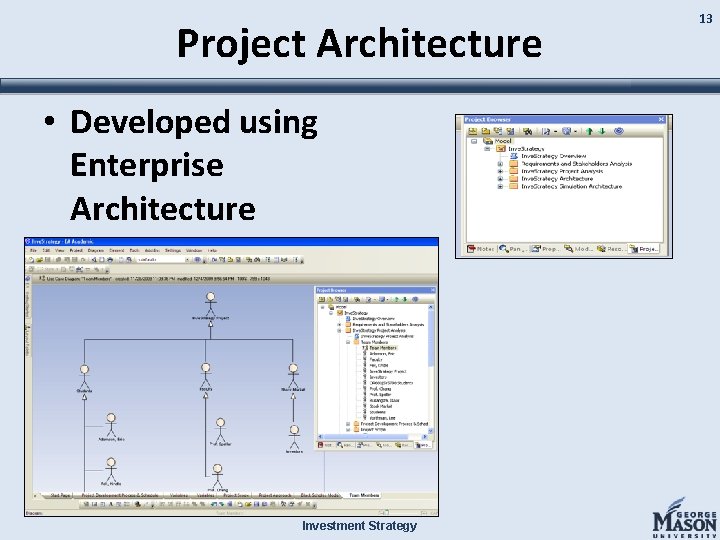This screenshot has width=720, height=540.
Task: Open the Diagram menu in EA window
Action: click(x=96, y=251)
